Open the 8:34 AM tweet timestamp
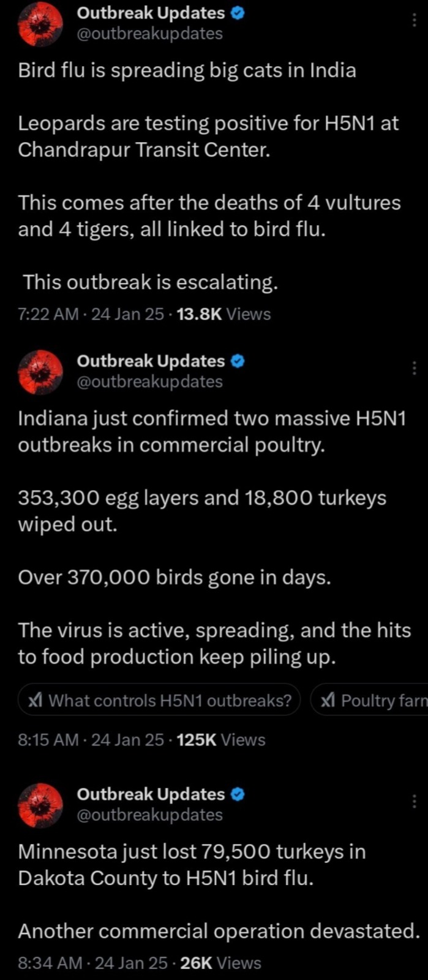The image size is (428, 980). click(92, 963)
